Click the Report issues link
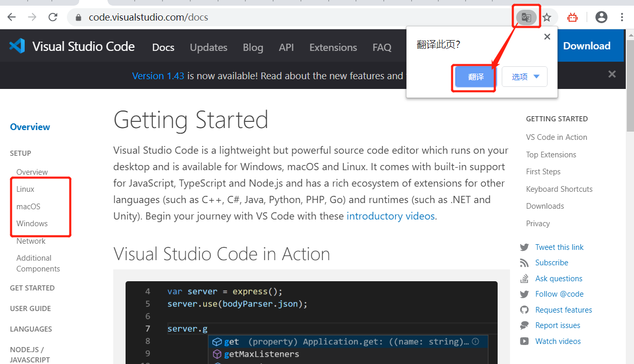Image resolution: width=634 pixels, height=364 pixels. click(x=558, y=325)
